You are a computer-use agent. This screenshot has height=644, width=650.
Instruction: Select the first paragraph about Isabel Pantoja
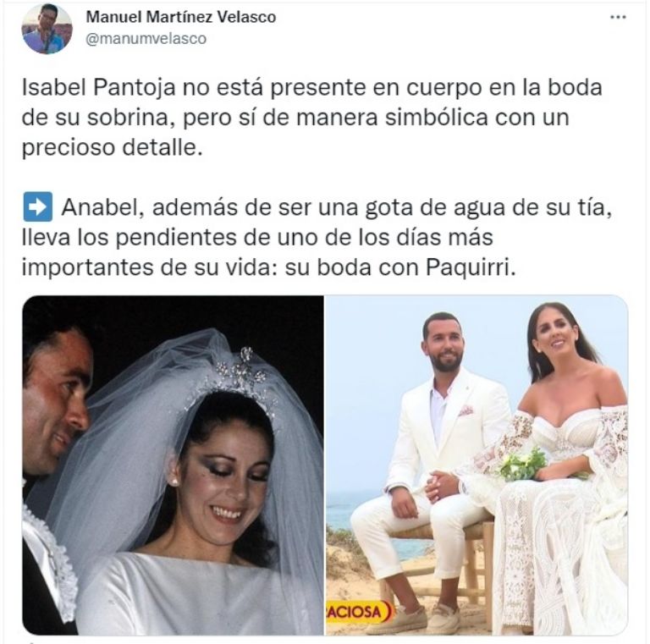click(x=311, y=118)
